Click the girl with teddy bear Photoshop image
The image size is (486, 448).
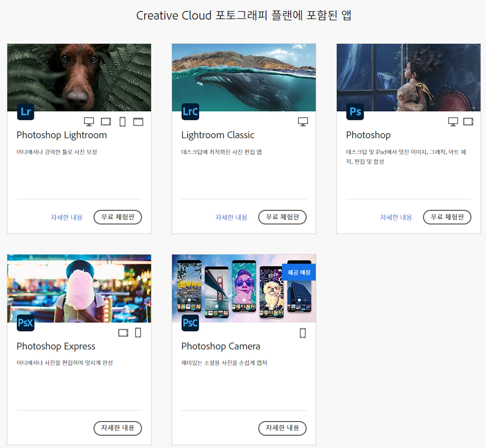[408, 78]
